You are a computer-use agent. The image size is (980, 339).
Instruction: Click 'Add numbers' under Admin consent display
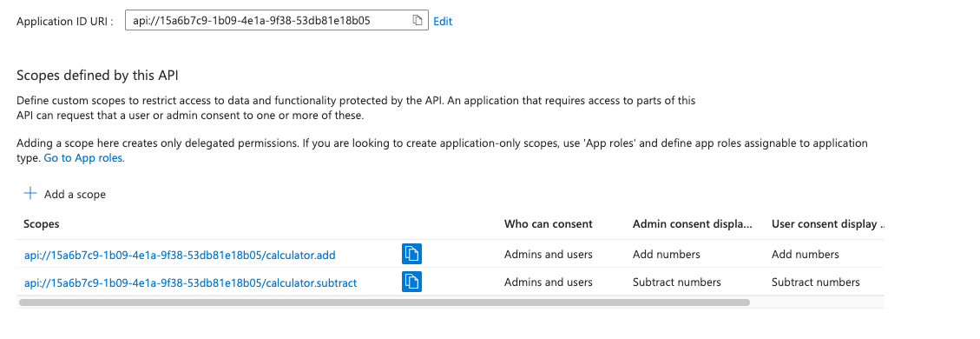667,255
